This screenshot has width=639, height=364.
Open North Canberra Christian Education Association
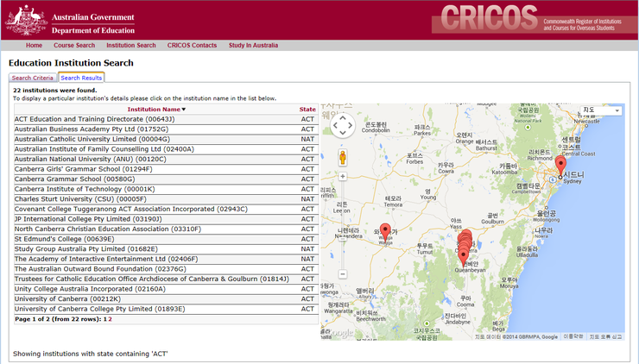coord(108,229)
